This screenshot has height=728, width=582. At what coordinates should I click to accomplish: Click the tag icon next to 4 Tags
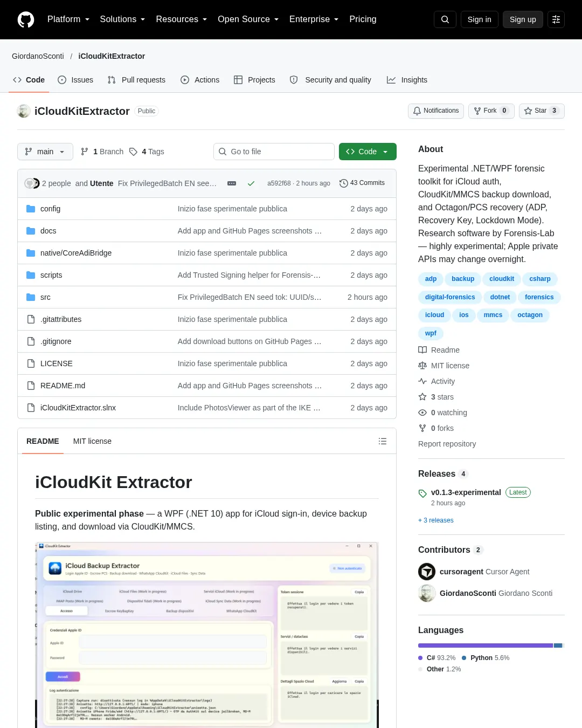(x=134, y=152)
